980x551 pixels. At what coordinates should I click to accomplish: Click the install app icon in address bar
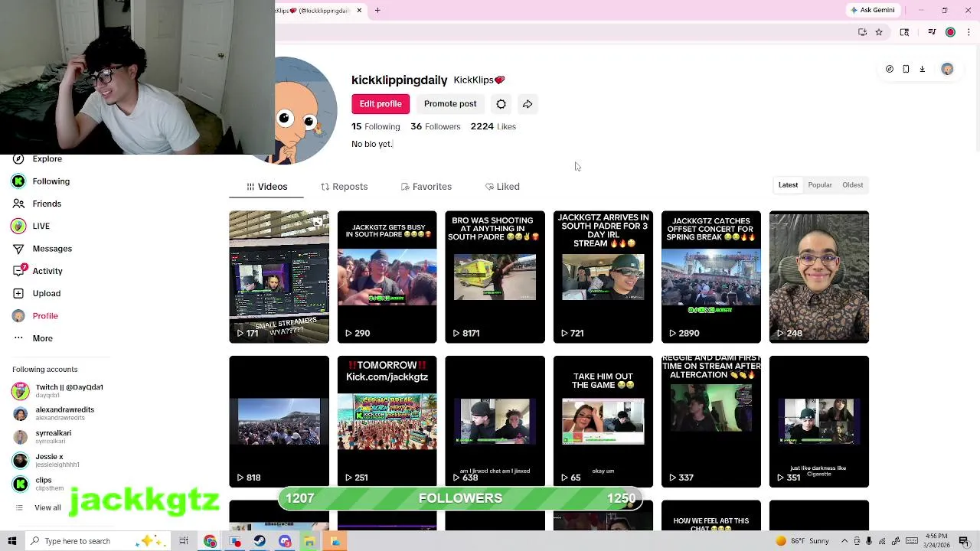tap(862, 32)
